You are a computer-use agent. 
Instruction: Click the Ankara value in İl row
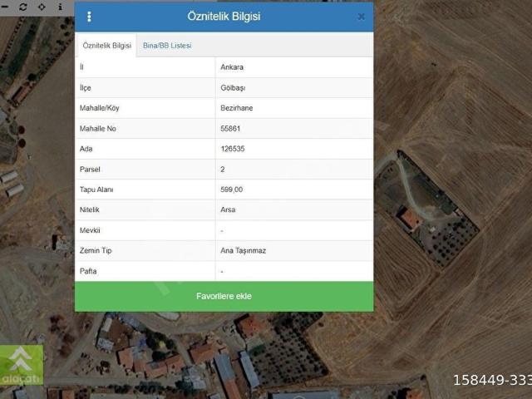(232, 67)
